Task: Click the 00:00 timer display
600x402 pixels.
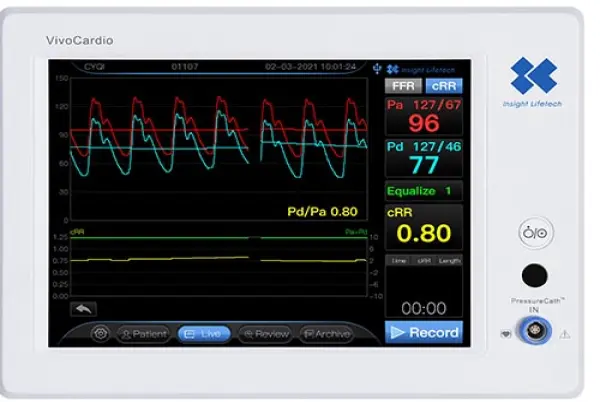Action: click(424, 308)
